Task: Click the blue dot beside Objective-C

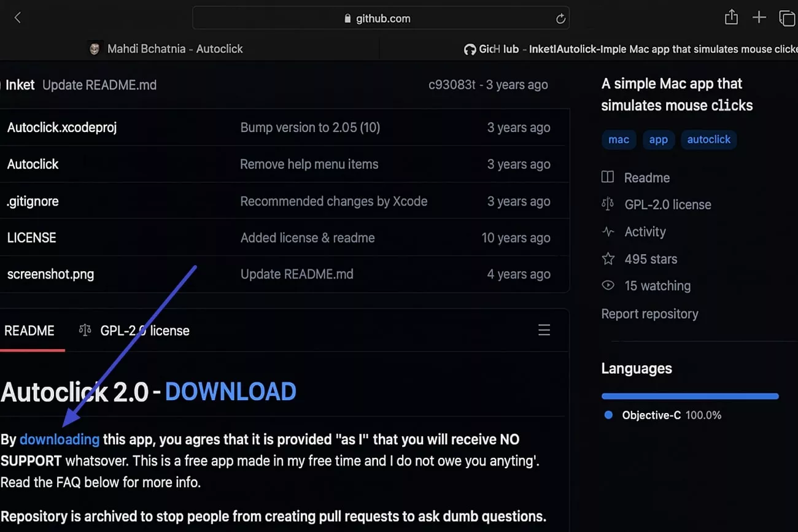Action: click(x=608, y=415)
